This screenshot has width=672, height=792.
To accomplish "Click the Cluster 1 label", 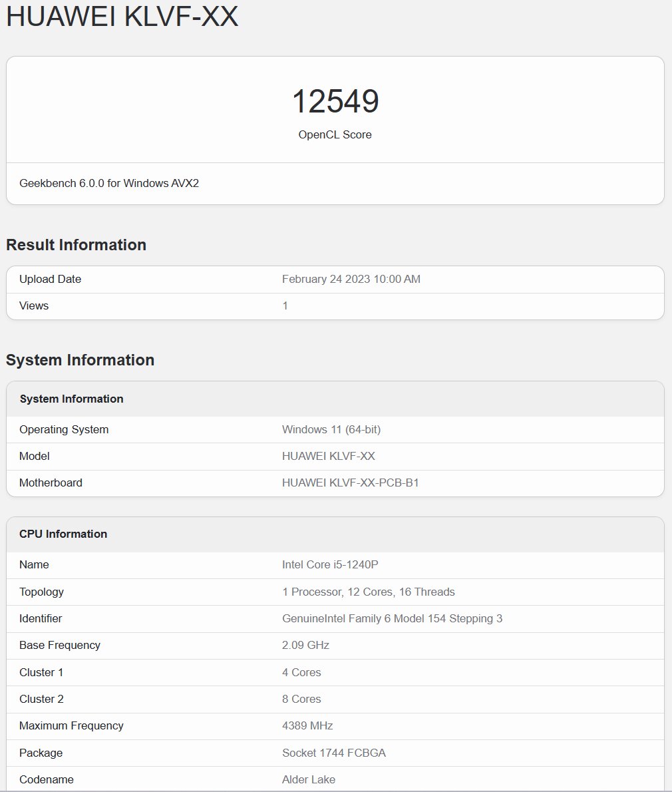I will click(x=41, y=673).
